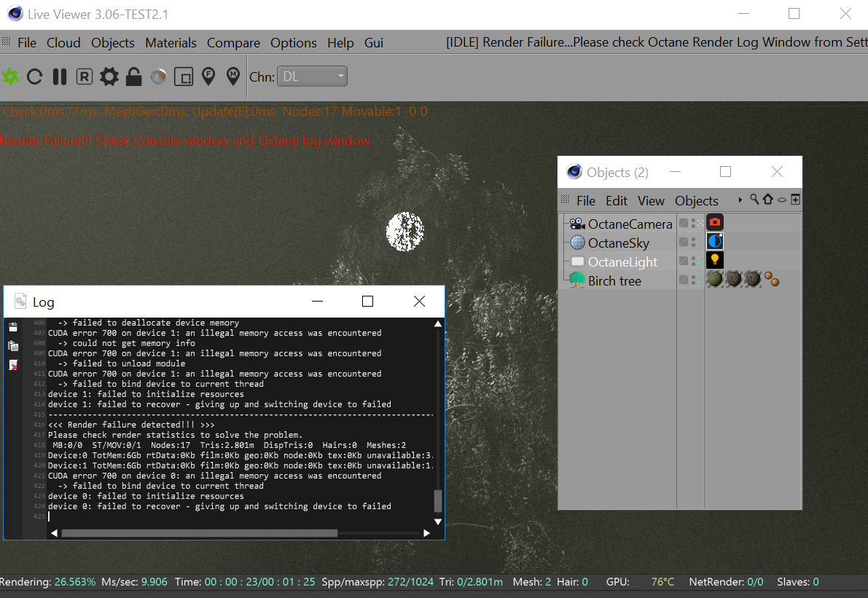Screen dimensions: 868x598
Task: Pause rendering in Live Viewer
Action: tap(59, 76)
